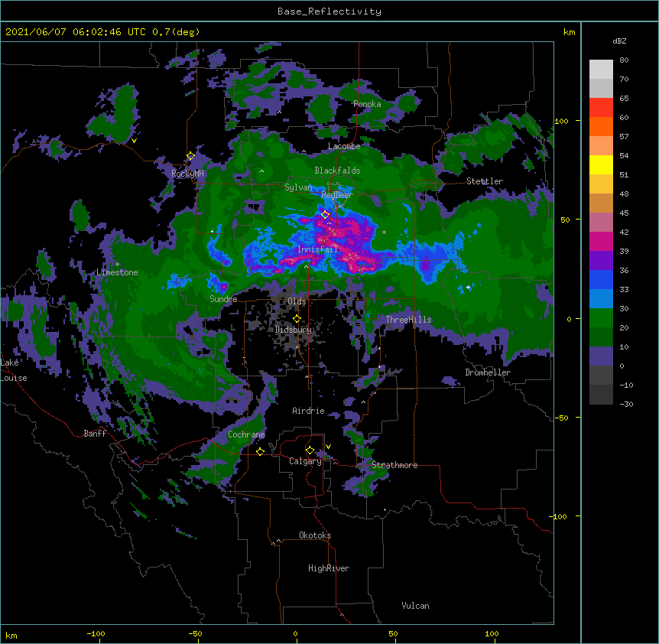Click the Didsbury label
This screenshot has width=659, height=644.
(294, 330)
